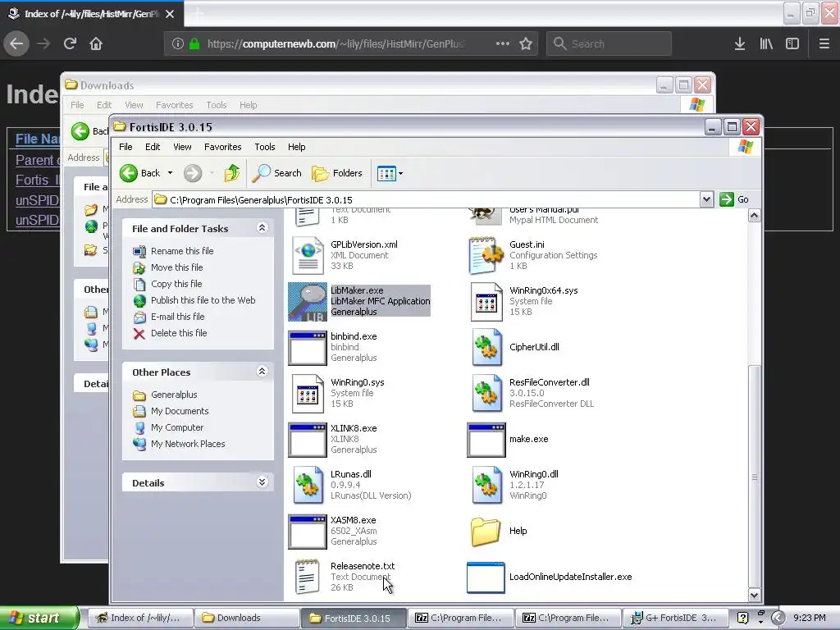This screenshot has width=840, height=630.
Task: Go to Generalplus in Other Places
Action: (x=174, y=395)
